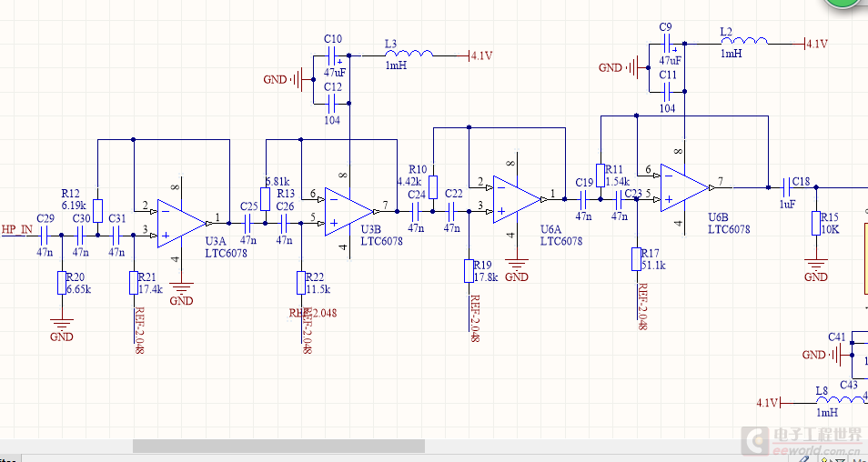
Task: Select REF-2.048 label under R17
Action: 642,306
